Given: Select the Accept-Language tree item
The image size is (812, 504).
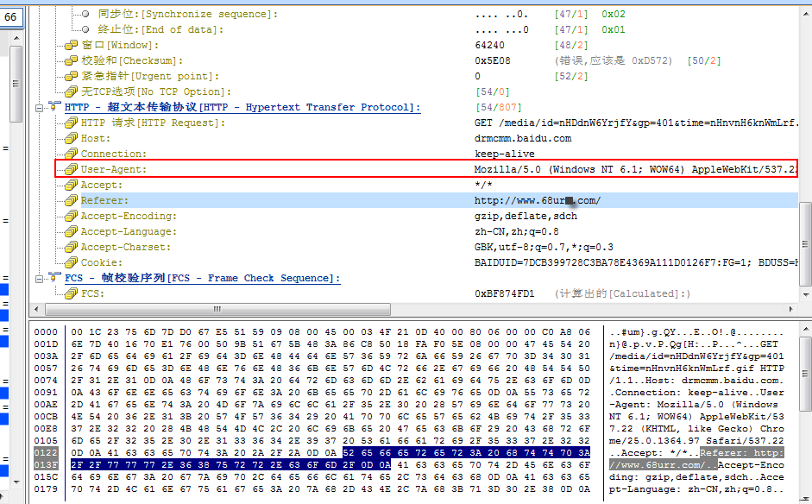Looking at the screenshot, I should (116, 231).
